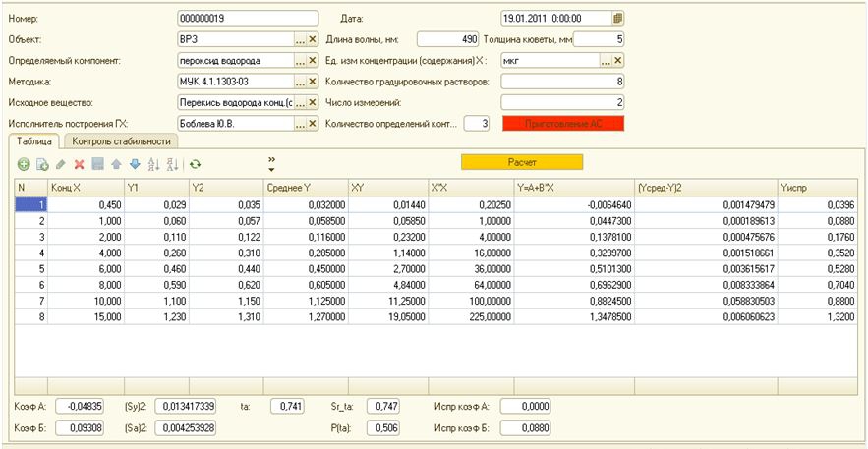
Task: Sort table ascending A-Я
Action: click(153, 164)
